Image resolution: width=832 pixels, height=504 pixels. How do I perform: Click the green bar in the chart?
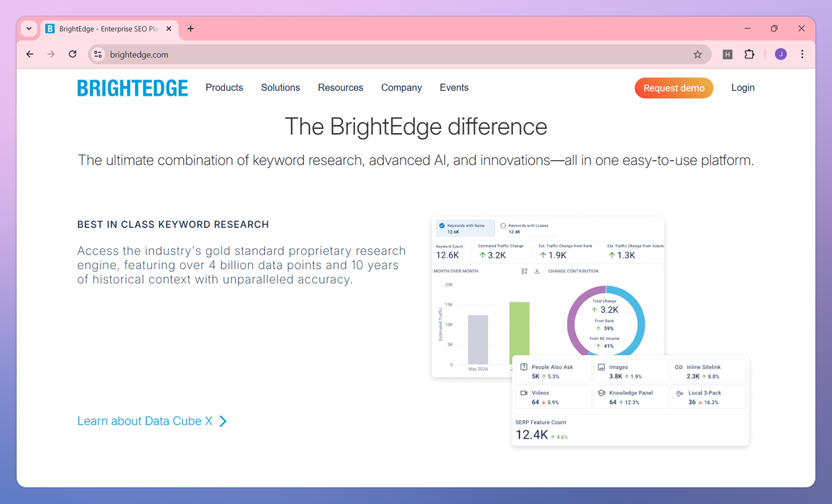point(519,330)
